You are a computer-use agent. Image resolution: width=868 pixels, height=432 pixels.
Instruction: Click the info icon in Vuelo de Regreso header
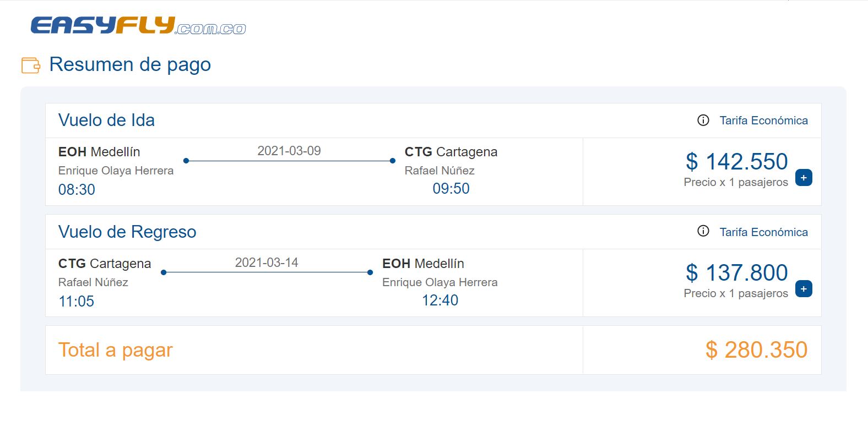pyautogui.click(x=703, y=231)
